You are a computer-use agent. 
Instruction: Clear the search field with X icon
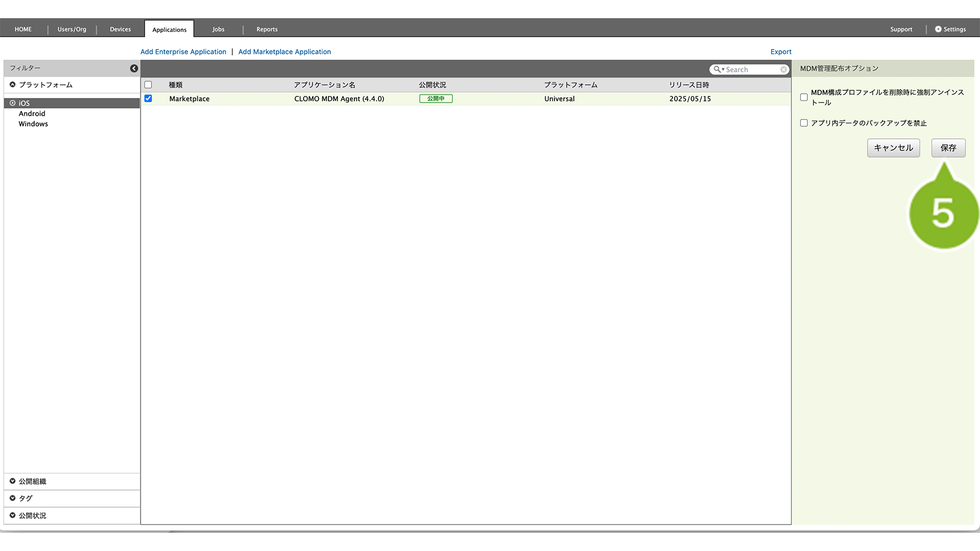pyautogui.click(x=783, y=69)
